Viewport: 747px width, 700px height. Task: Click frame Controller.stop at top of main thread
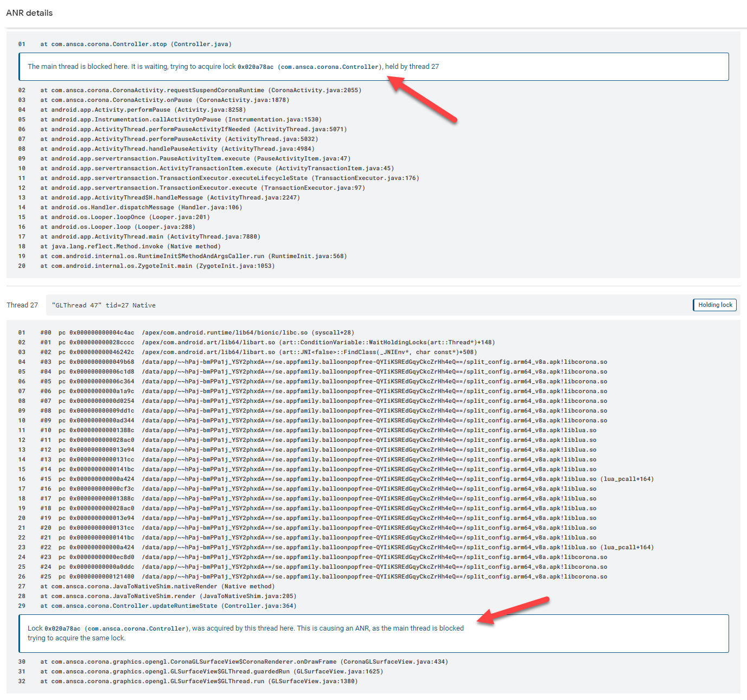(136, 44)
